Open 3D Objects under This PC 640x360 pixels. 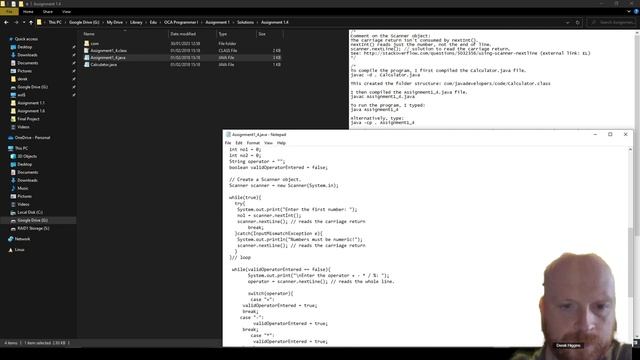click(x=27, y=156)
